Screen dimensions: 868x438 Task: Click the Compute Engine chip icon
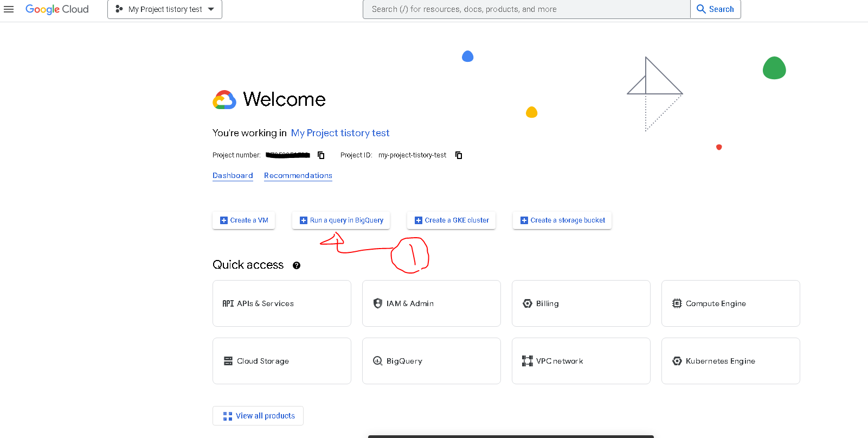pos(677,303)
